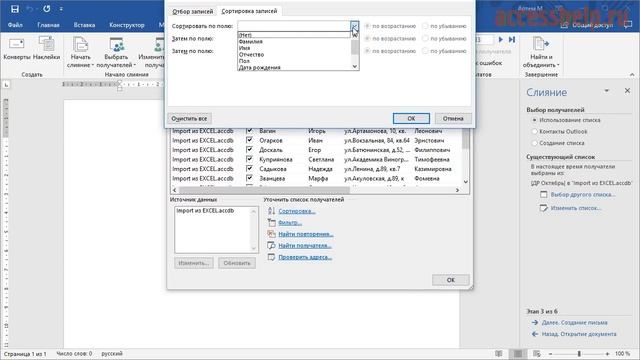Click the Найти получателя icon
Image resolution: width=640 pixels, height=360 pixels.
271,245
